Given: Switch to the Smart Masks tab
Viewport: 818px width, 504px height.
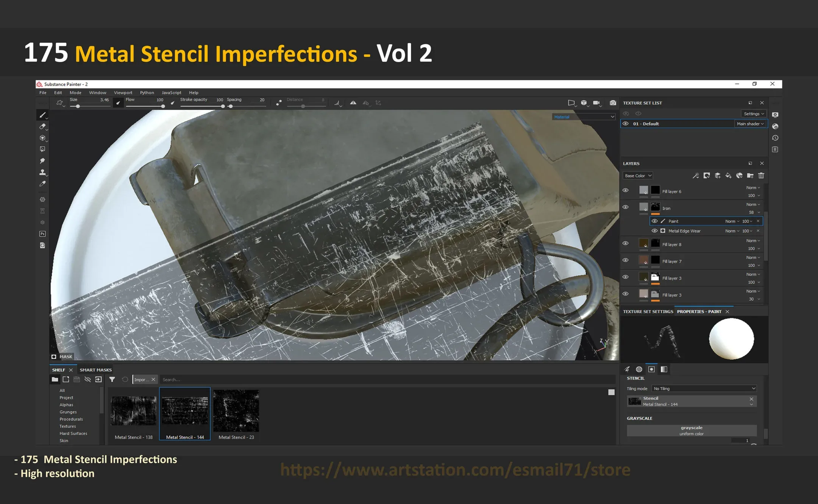Looking at the screenshot, I should (x=96, y=370).
